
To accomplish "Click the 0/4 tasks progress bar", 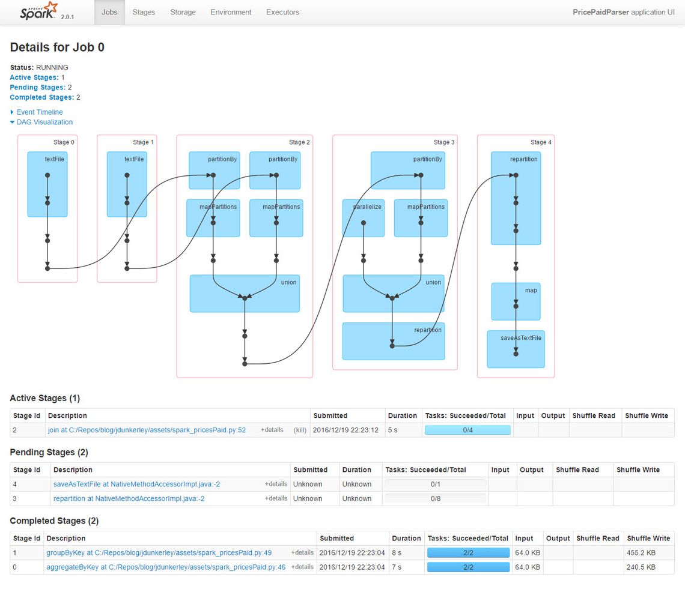I will click(467, 430).
